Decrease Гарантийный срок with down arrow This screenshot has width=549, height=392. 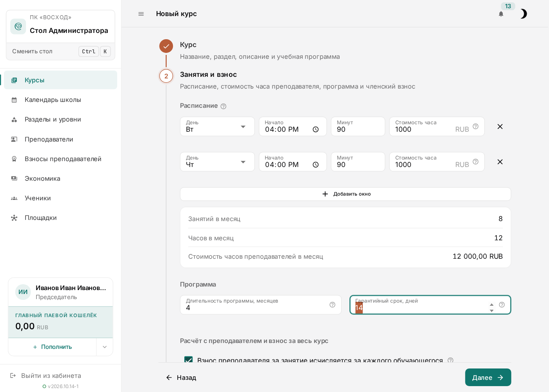tap(492, 311)
